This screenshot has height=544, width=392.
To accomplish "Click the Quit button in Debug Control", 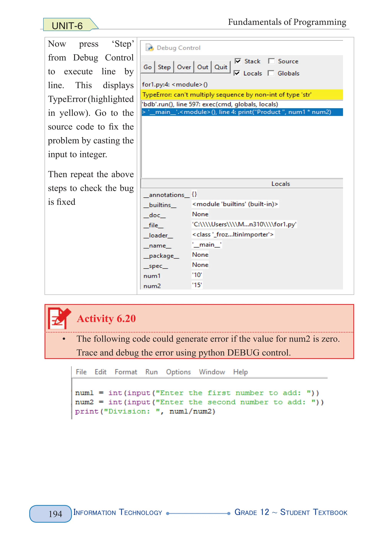I will (221, 67).
